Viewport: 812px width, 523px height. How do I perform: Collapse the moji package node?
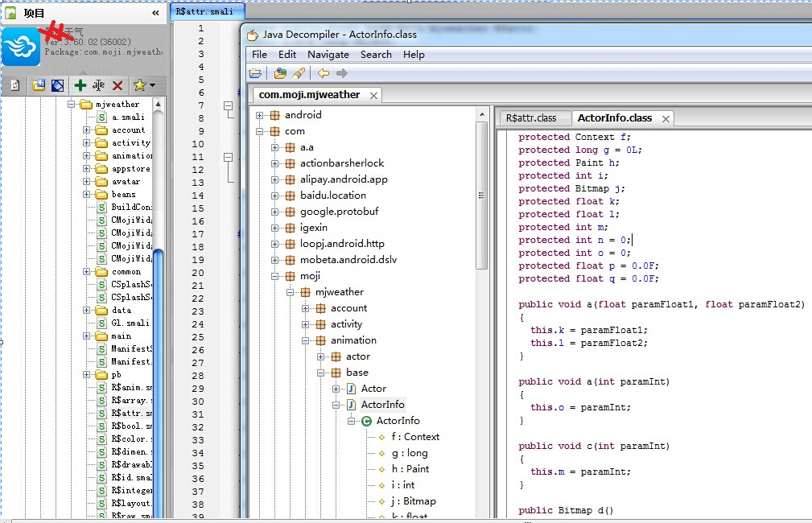point(275,277)
